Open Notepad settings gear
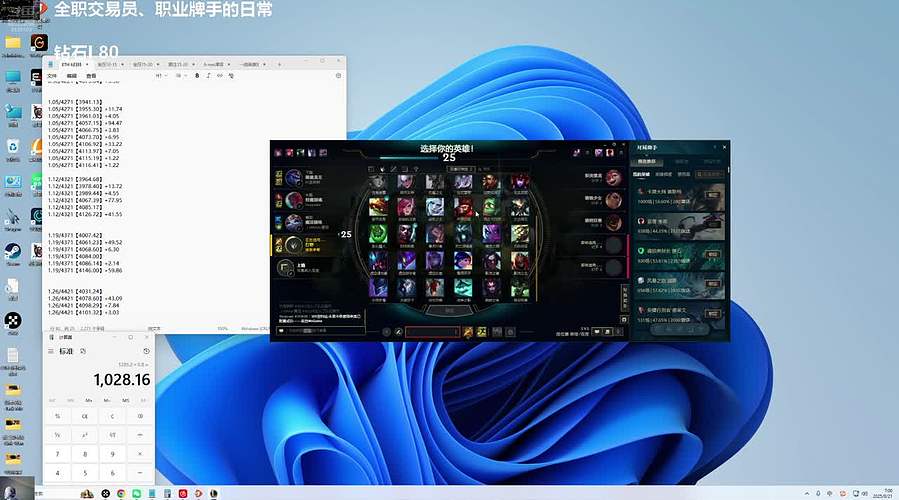899x500 pixels. tap(338, 76)
